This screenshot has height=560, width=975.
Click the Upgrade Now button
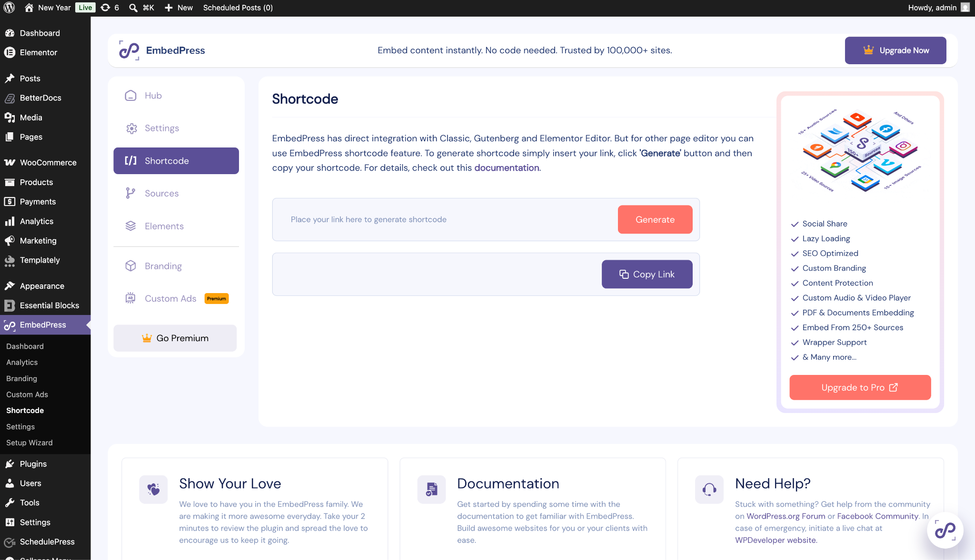(x=895, y=50)
